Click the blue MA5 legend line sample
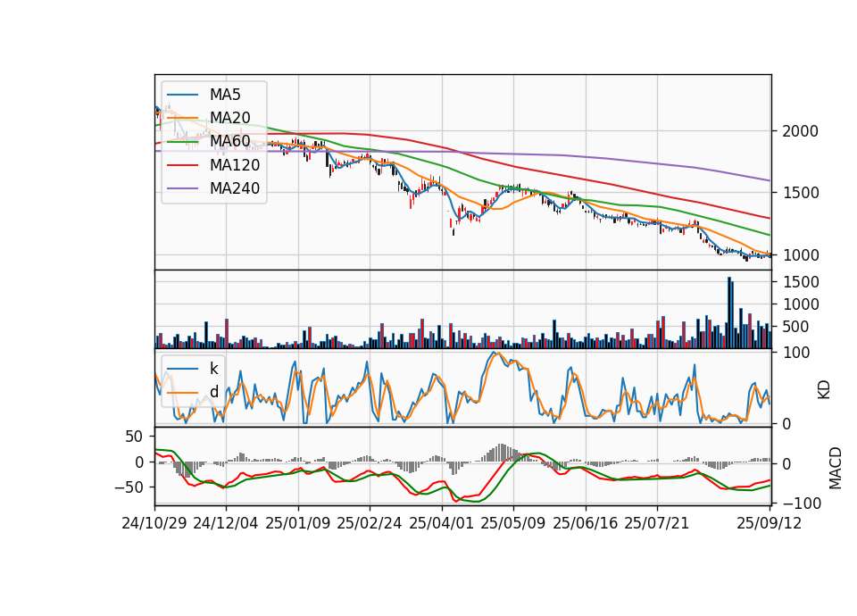 (x=182, y=95)
